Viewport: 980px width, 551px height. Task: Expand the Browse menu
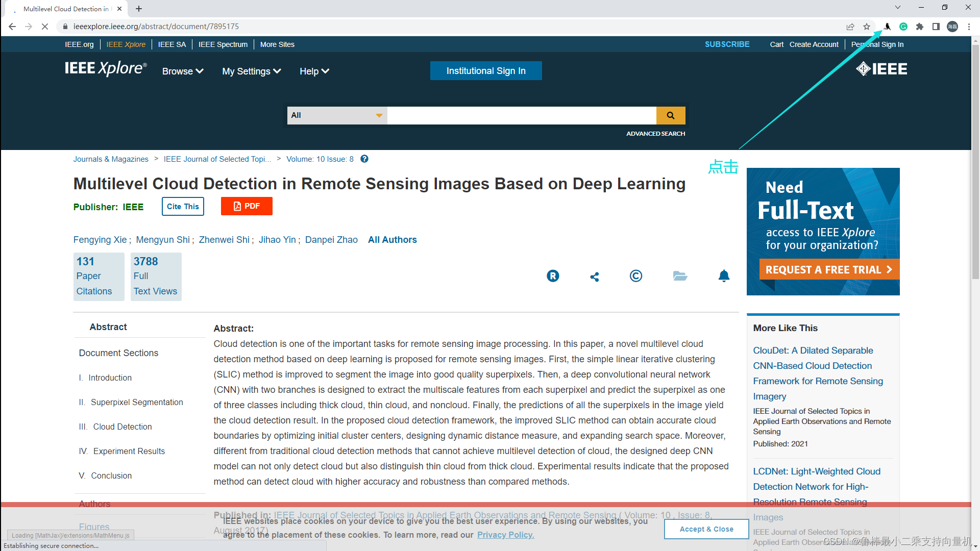point(183,71)
